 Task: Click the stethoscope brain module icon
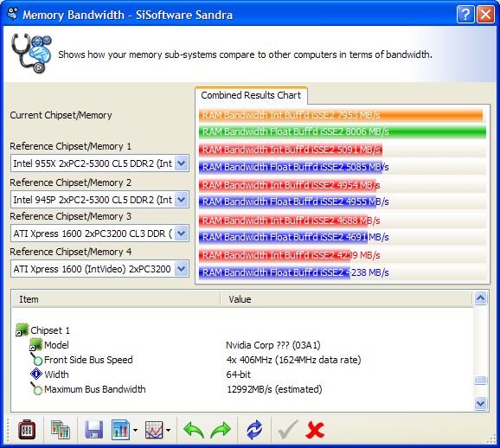pos(31,54)
